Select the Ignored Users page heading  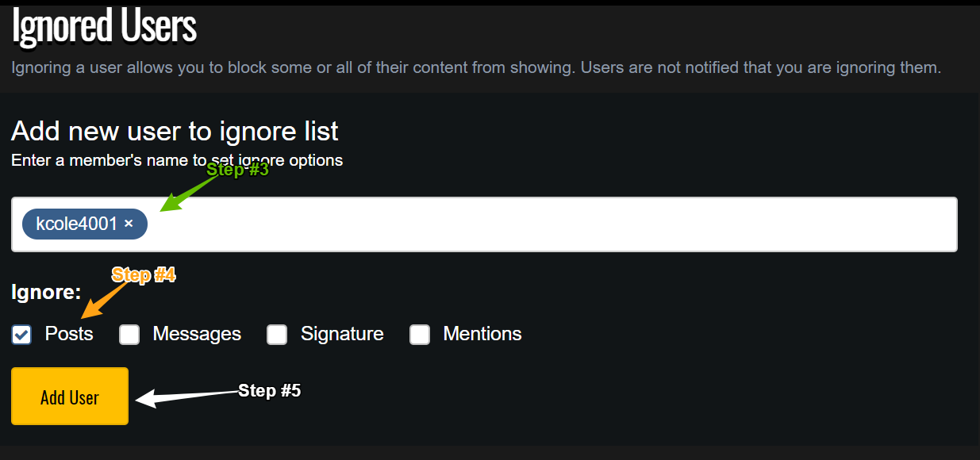(x=104, y=26)
